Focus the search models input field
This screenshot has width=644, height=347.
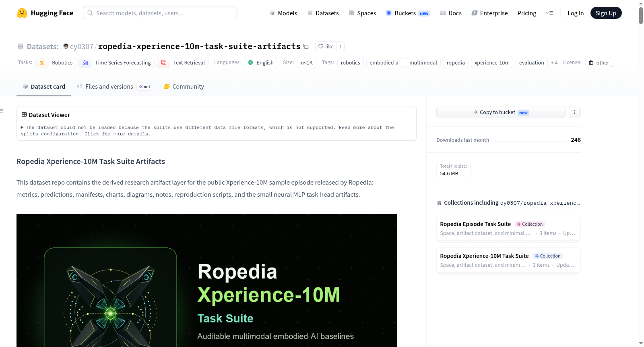click(x=160, y=13)
